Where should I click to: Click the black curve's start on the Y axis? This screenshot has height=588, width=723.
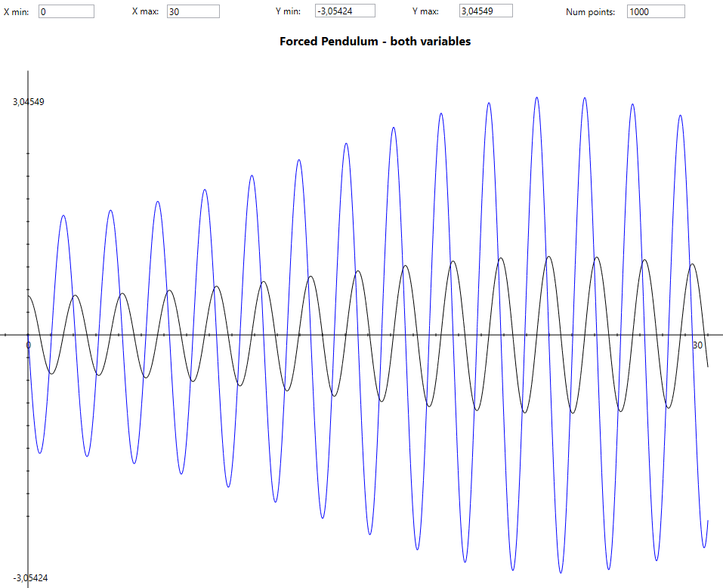(x=28, y=296)
